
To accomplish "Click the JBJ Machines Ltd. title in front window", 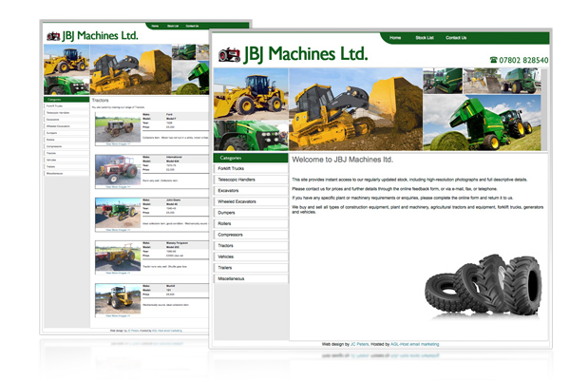I will point(306,54).
